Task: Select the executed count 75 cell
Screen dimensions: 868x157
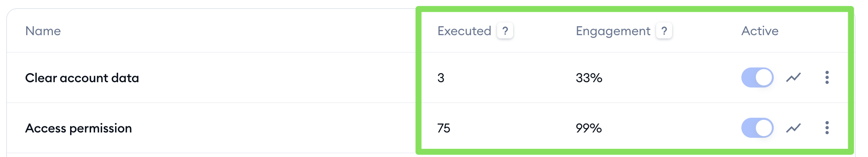Action: (x=444, y=128)
